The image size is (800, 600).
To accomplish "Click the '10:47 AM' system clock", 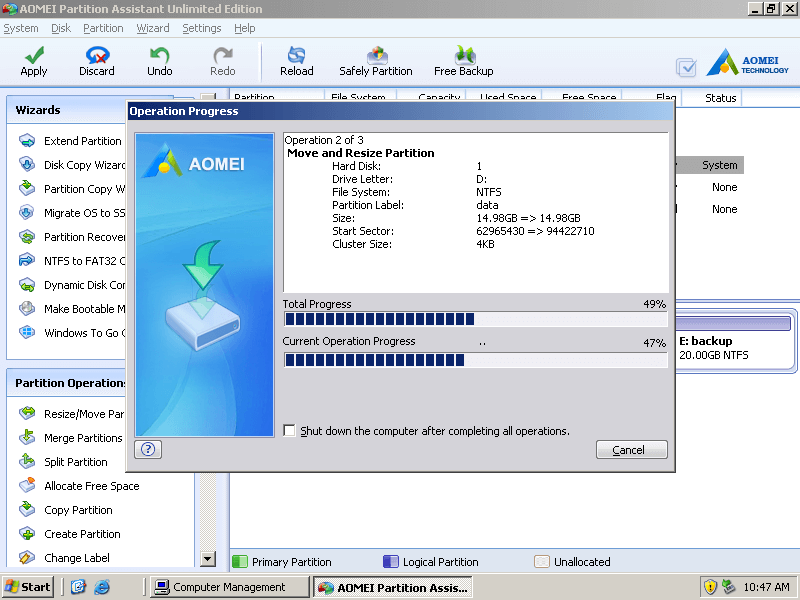I will [x=766, y=587].
